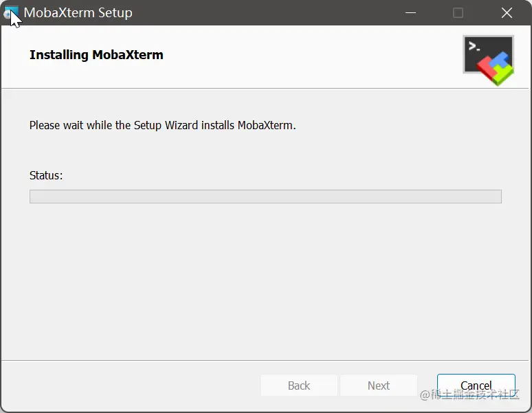
Task: Click the installation progress bar
Action: (265, 197)
